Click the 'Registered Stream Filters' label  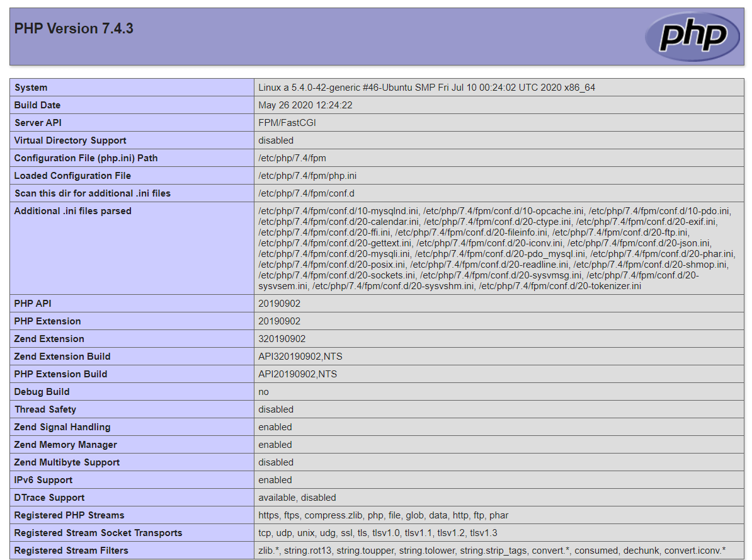coord(71,551)
